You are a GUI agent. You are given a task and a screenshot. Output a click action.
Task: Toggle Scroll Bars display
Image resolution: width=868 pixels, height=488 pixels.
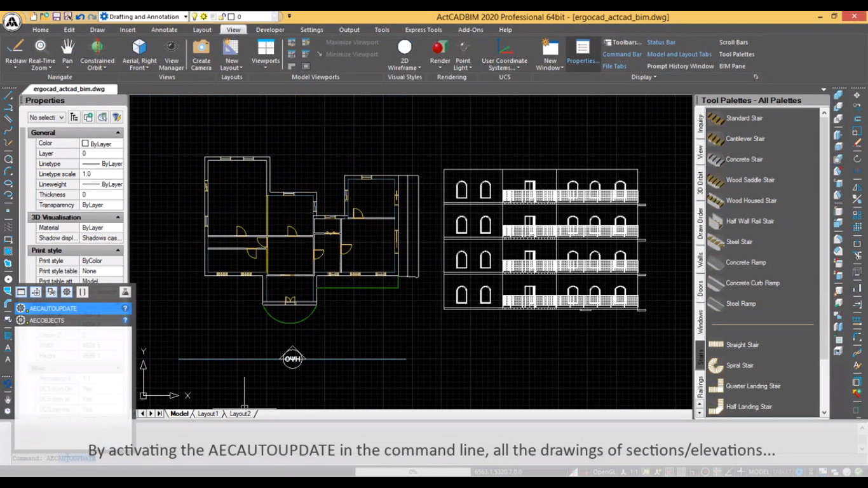[x=733, y=43]
